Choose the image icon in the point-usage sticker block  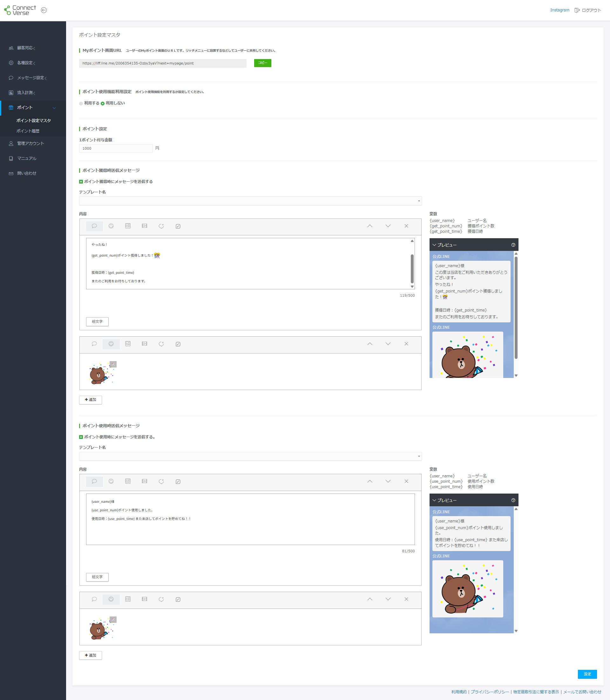[128, 599]
